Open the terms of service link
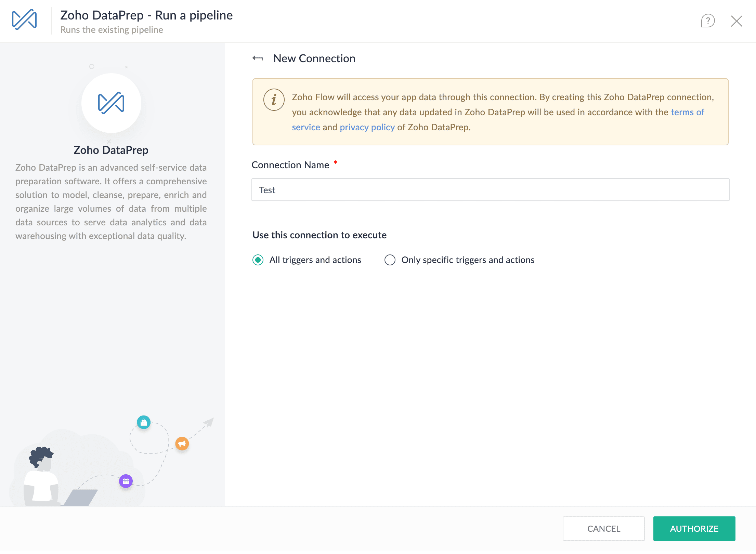Viewport: 756px width, 554px height. tap(687, 112)
